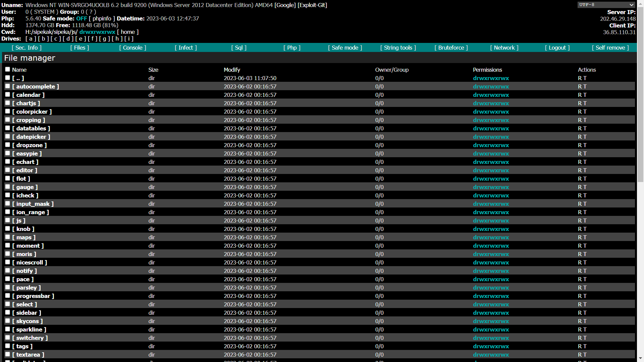Open the Network panel
644x362 pixels.
click(x=505, y=47)
